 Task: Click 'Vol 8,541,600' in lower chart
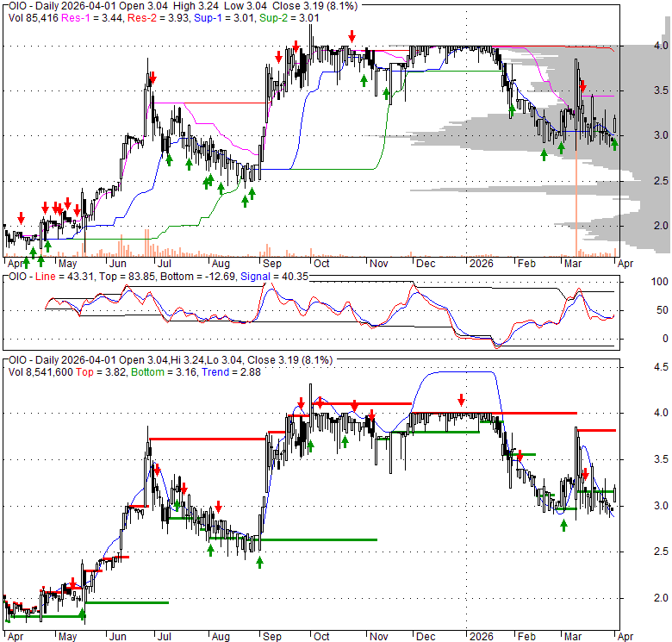pos(40,372)
